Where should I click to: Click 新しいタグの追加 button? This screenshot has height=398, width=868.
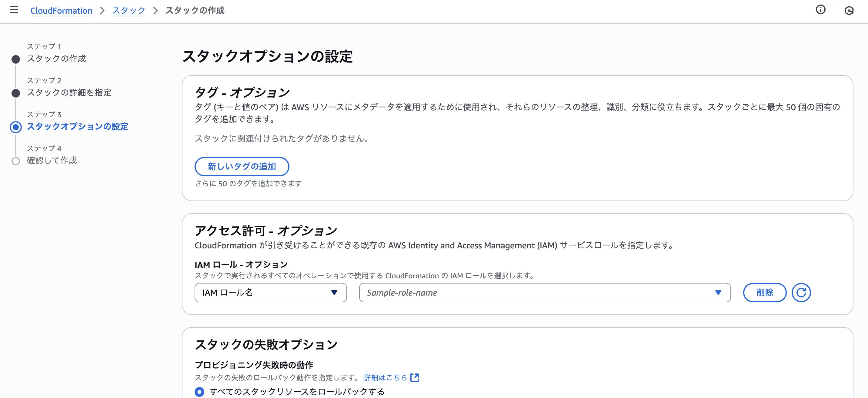tap(242, 166)
